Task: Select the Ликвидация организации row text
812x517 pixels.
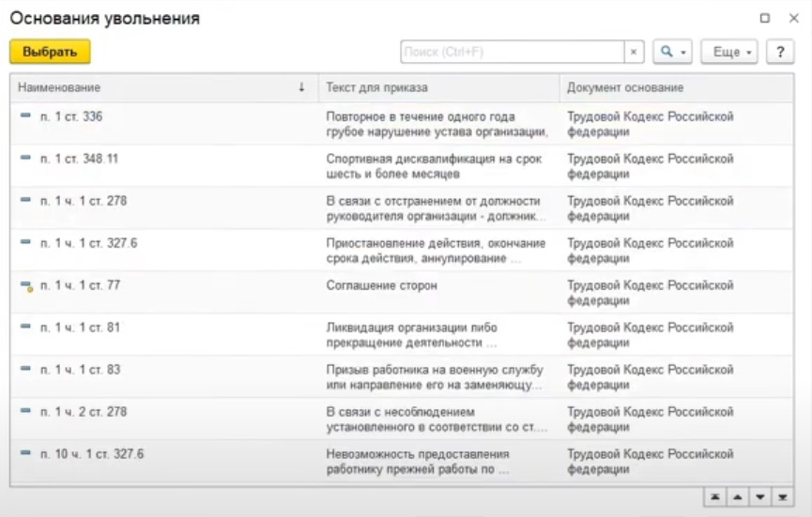Action: 412,327
